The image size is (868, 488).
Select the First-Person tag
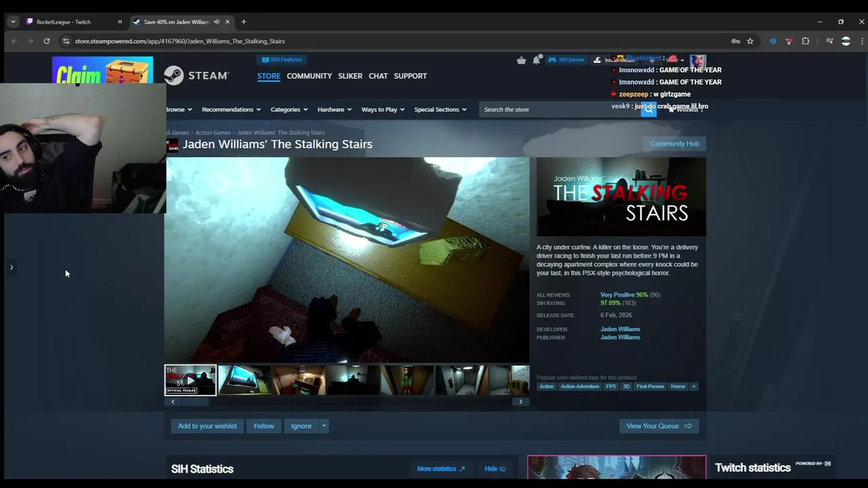tap(650, 386)
